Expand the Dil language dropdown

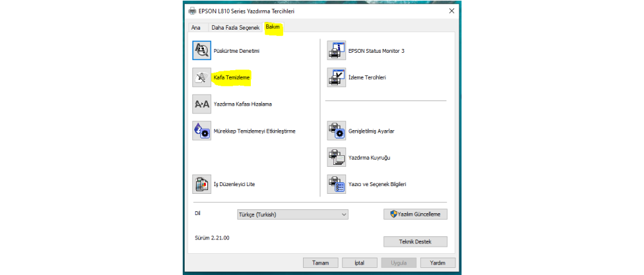click(293, 214)
